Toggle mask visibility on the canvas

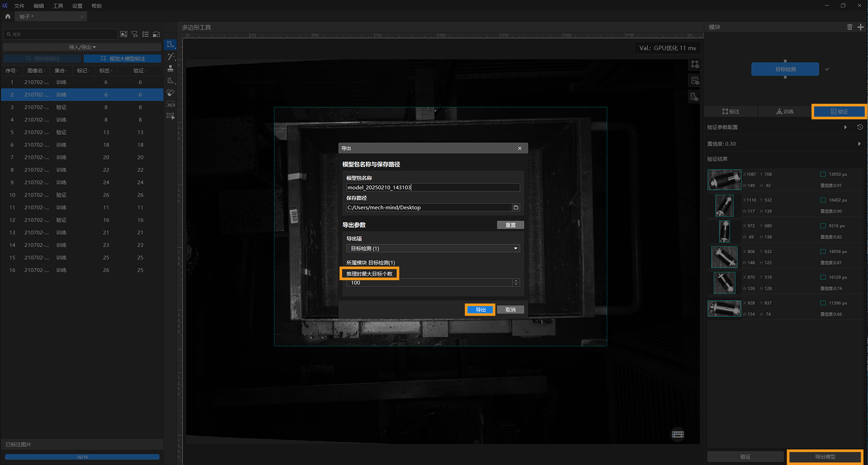(x=695, y=97)
